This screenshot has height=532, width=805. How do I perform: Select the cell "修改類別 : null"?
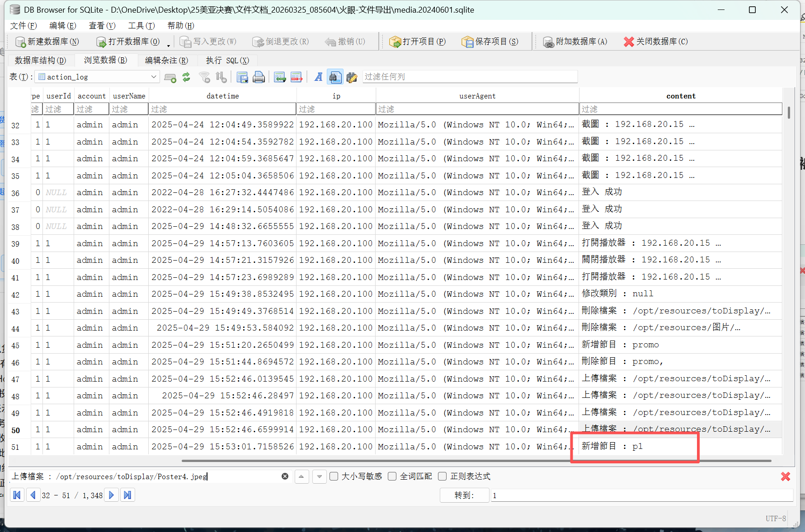point(681,294)
